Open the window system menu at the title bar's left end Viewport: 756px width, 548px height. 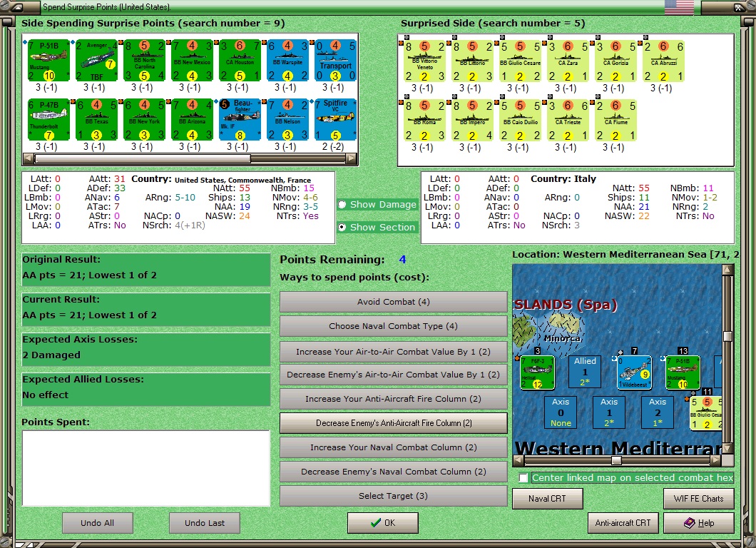(17, 7)
